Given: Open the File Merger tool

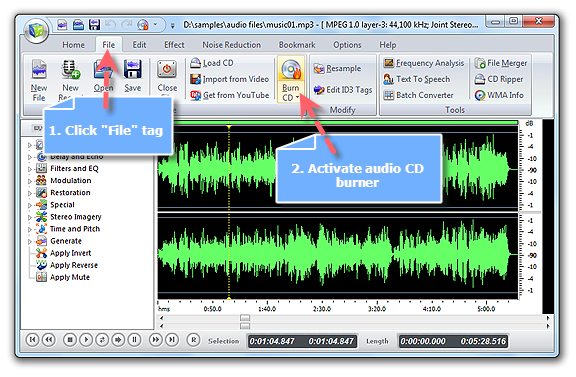Looking at the screenshot, I should pos(501,63).
